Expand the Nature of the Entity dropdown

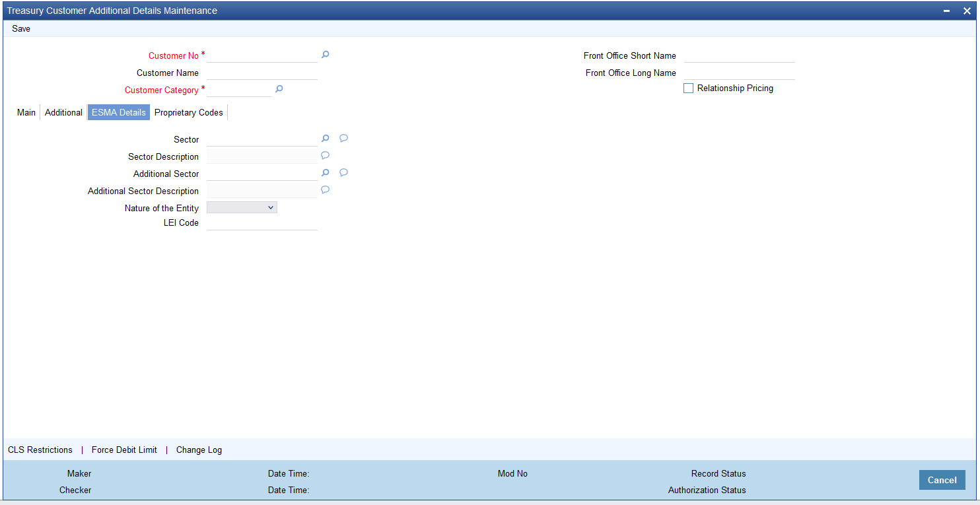(242, 207)
